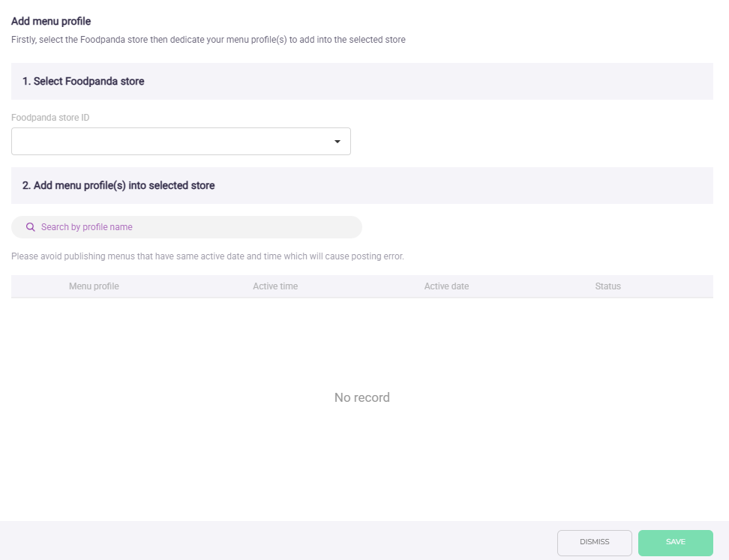Viewport: 729px width, 560px height.
Task: Click the empty table area above 'No record'
Action: 361,337
